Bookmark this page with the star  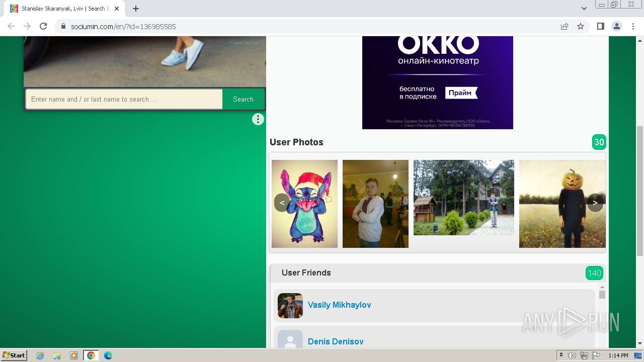pos(581,26)
